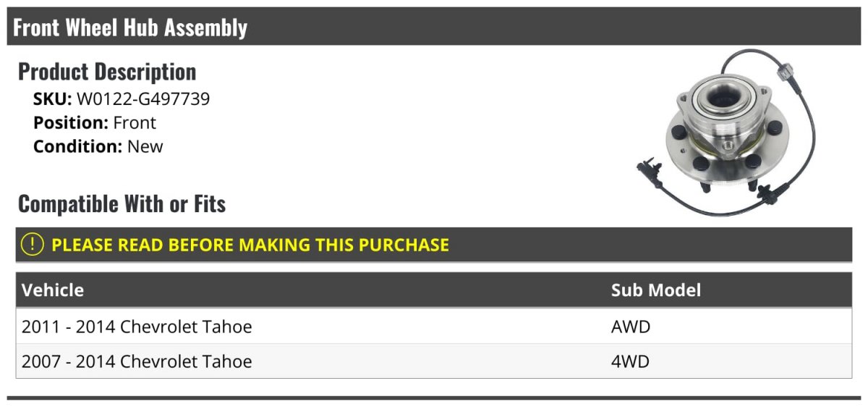
Task: Click the bold 'SKU:' label
Action: tap(52, 99)
